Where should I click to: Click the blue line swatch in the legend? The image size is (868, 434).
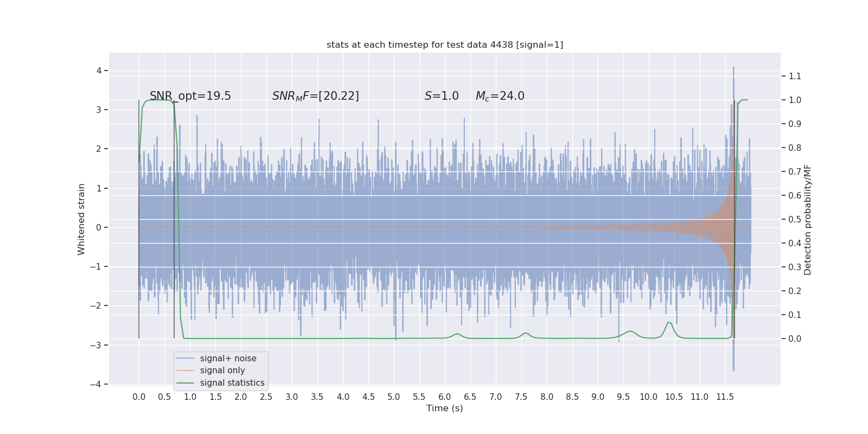pos(186,358)
